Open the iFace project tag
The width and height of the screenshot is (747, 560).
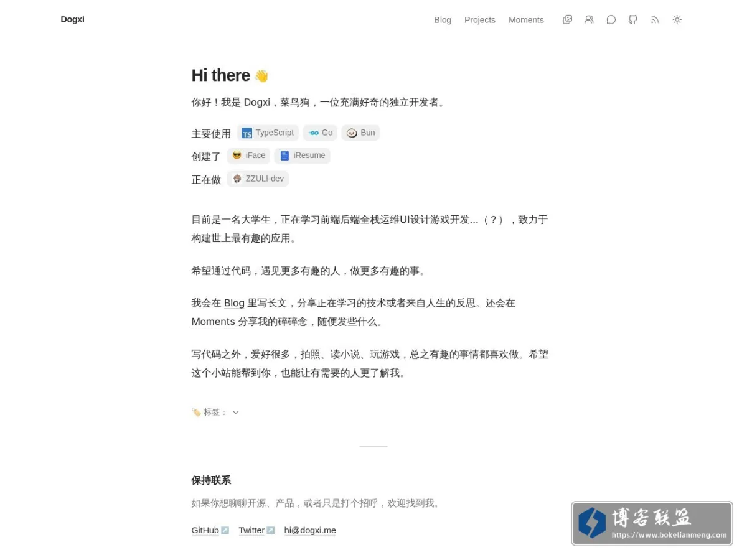[x=248, y=156]
